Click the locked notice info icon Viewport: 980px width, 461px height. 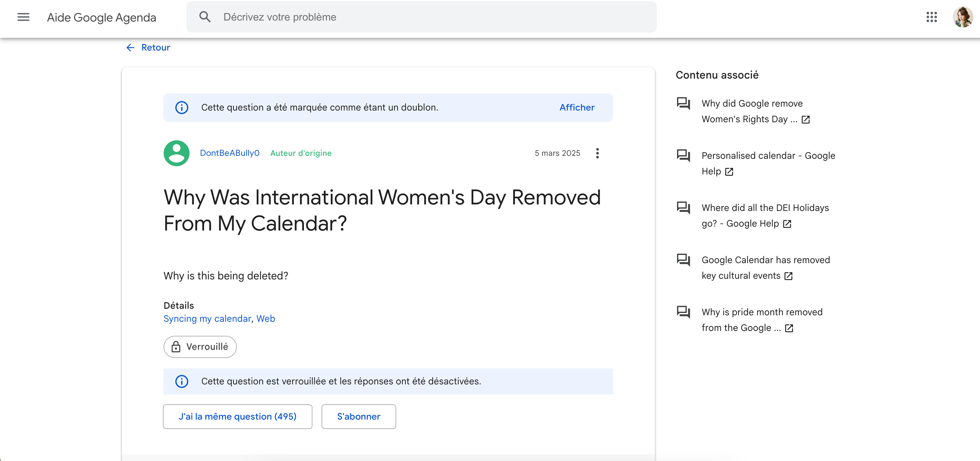pyautogui.click(x=182, y=381)
